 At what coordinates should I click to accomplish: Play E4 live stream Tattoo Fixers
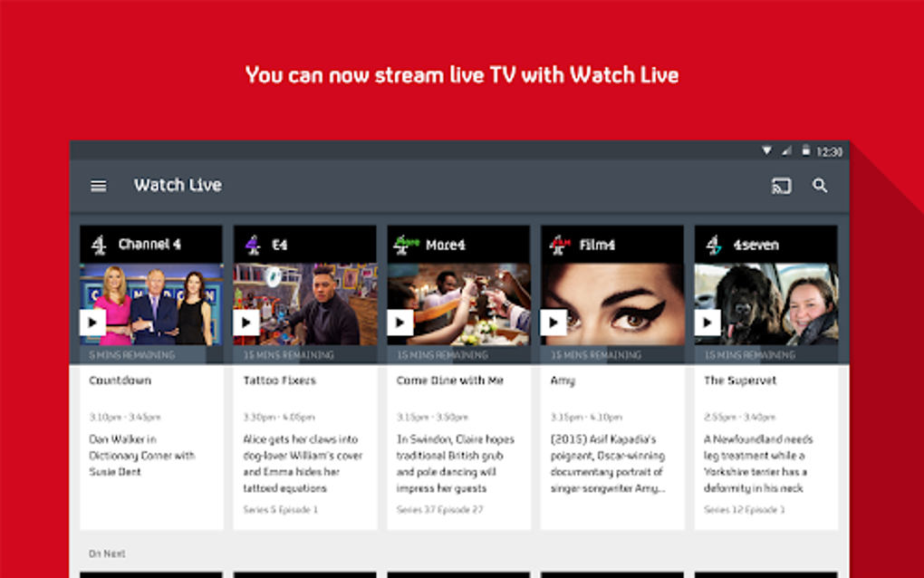tap(246, 323)
